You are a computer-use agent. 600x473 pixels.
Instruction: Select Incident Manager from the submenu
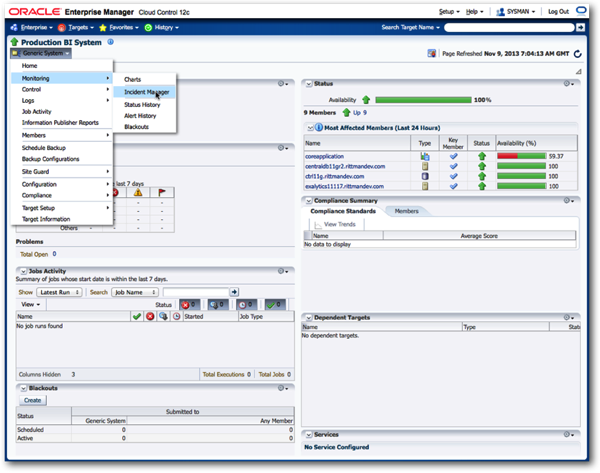(144, 92)
